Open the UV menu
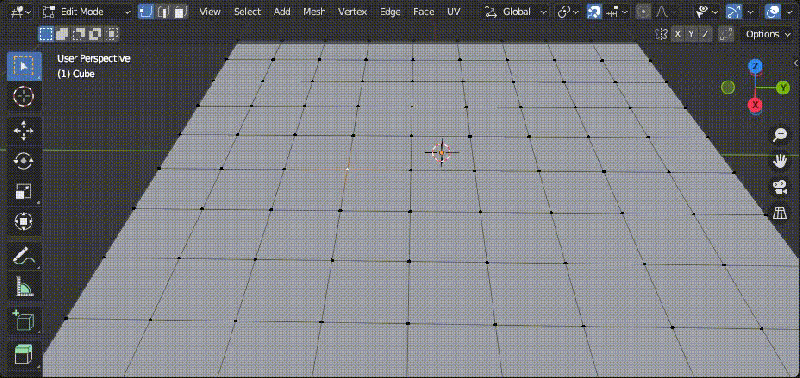Viewport: 800px width, 378px height. tap(453, 11)
